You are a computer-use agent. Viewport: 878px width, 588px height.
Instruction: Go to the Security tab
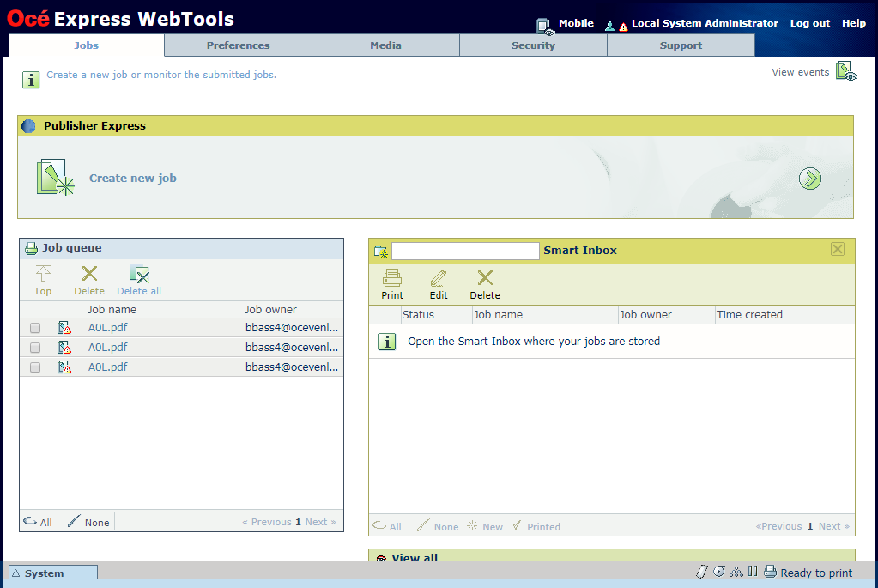[533, 45]
